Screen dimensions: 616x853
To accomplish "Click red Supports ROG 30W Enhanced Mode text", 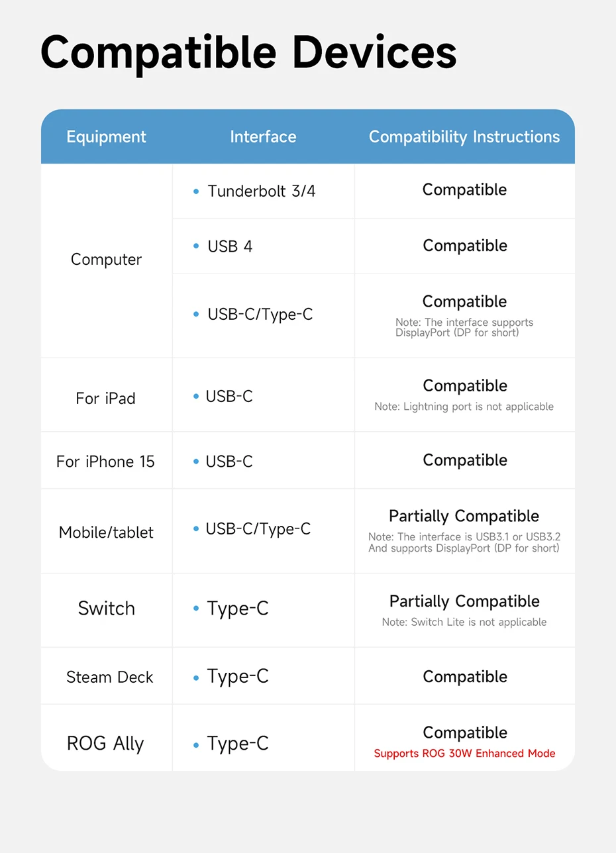I will pos(464,754).
